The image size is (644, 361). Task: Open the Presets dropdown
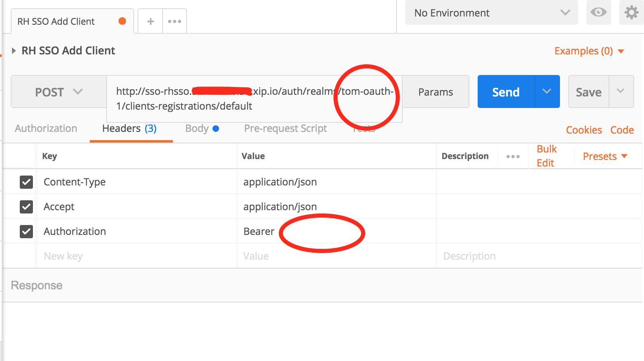(x=605, y=156)
